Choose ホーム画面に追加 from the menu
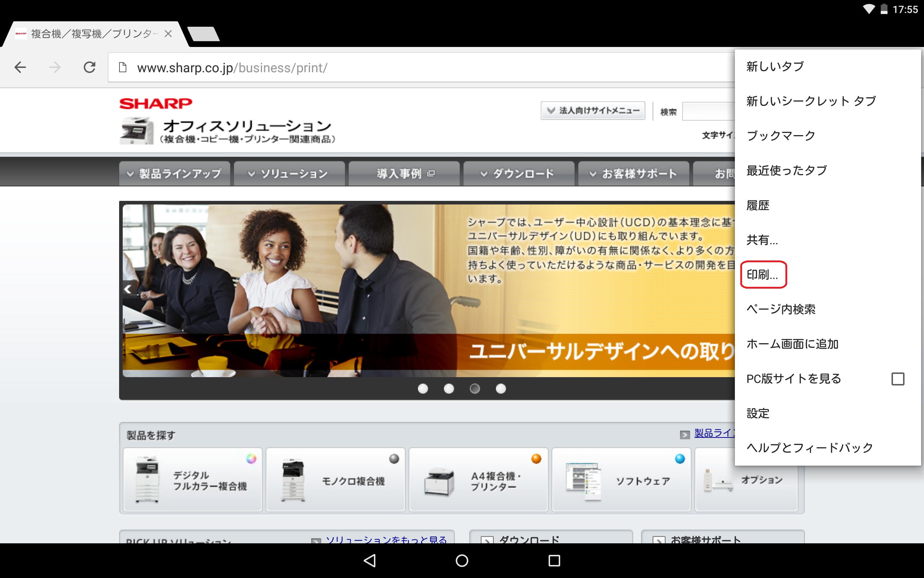924x578 pixels. [x=828, y=344]
